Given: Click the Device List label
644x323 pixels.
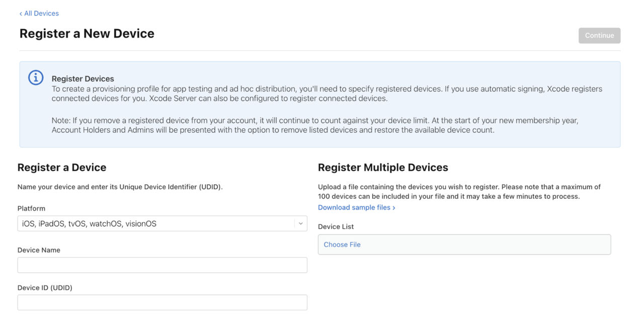Looking at the screenshot, I should point(336,227).
